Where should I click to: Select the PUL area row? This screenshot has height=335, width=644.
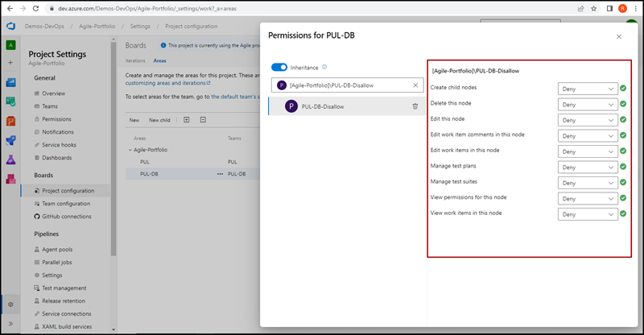coord(192,162)
